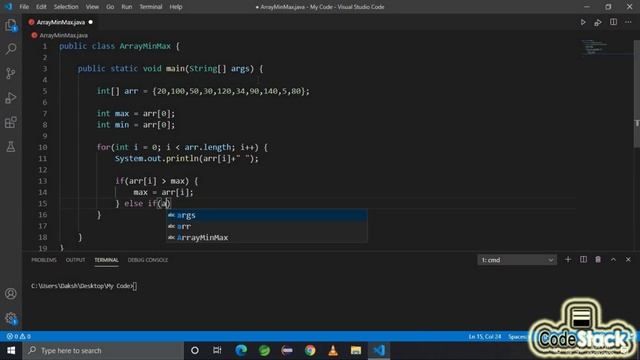
Task: Open the Edit menu
Action: [41, 7]
